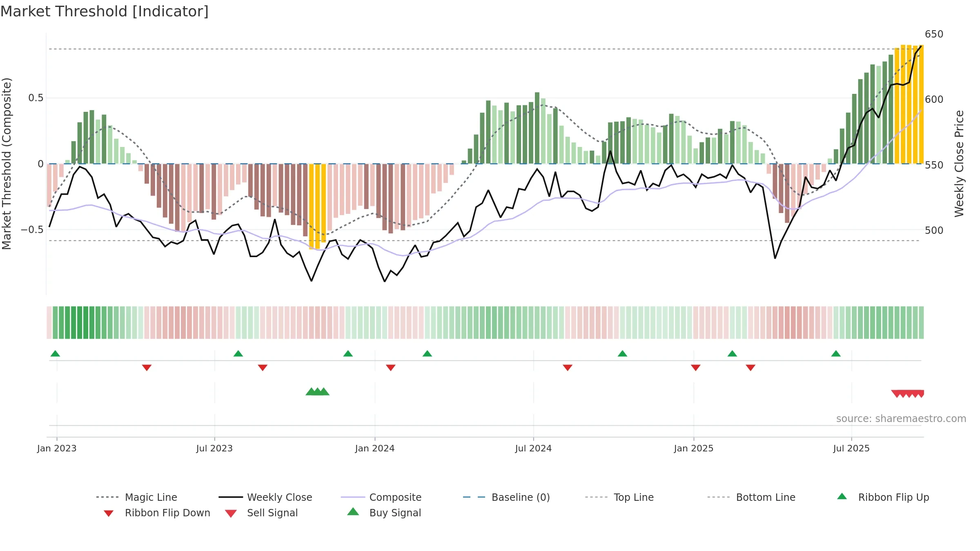Click the green Ribbon Flip Up legend triangle
Screen dimensions: 980x551
point(842,496)
